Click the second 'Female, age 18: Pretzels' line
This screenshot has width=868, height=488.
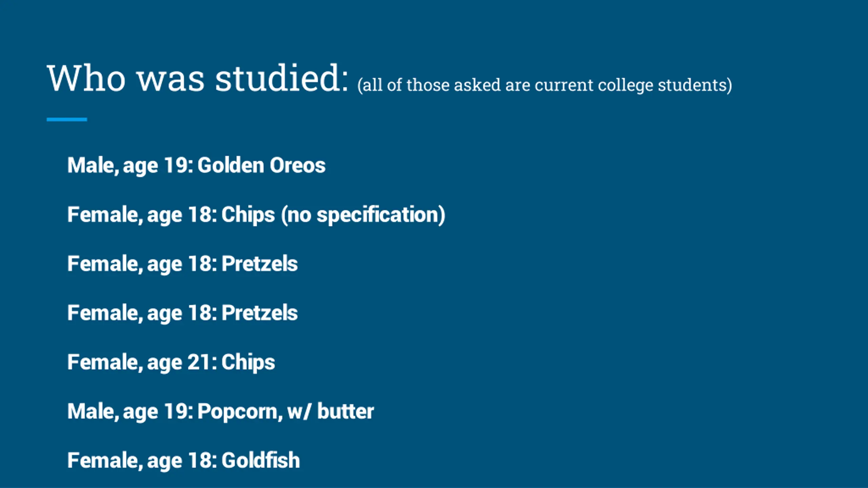tap(182, 313)
